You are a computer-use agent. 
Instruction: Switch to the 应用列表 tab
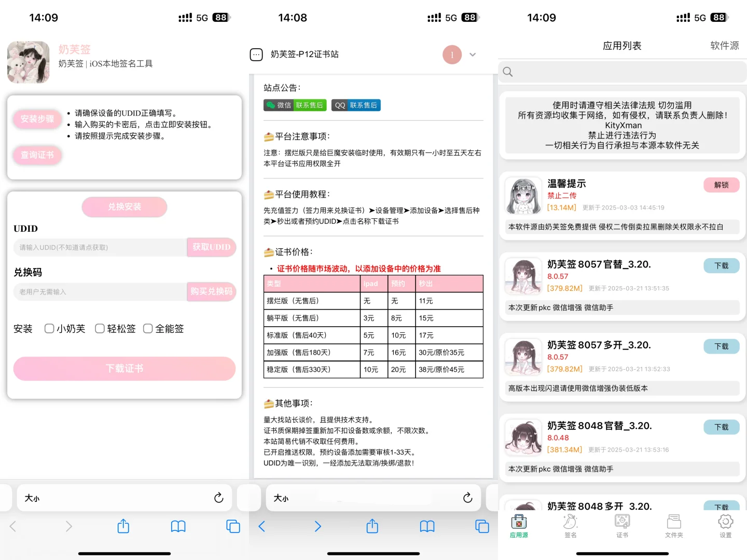point(622,45)
